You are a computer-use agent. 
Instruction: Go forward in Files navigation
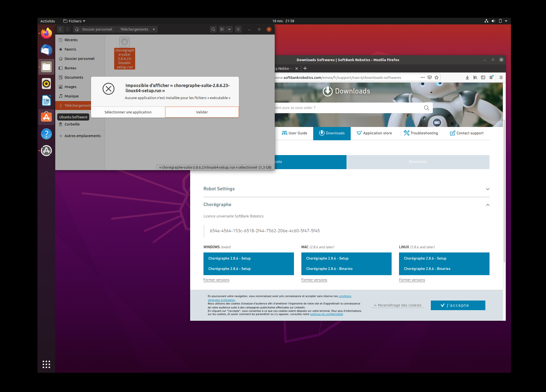tap(68, 29)
